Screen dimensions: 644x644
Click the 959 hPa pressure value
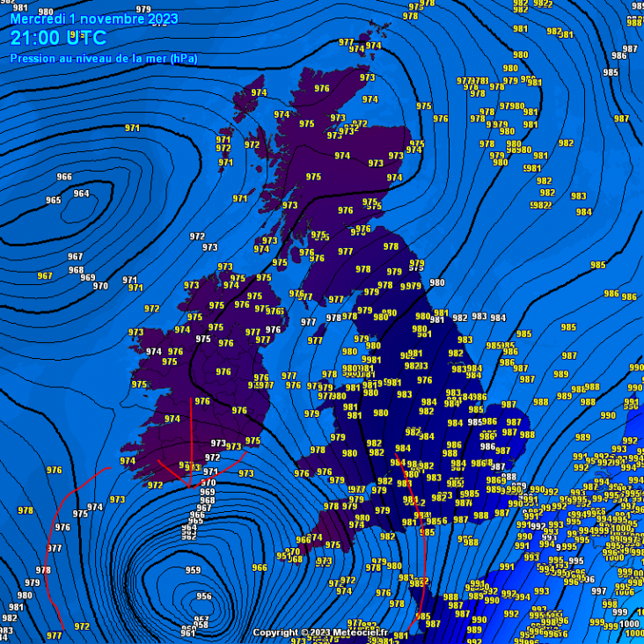193,570
